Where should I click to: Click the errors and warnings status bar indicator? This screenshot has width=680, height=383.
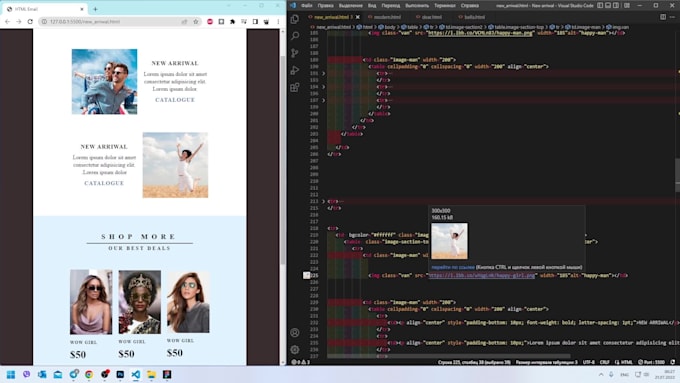301,362
